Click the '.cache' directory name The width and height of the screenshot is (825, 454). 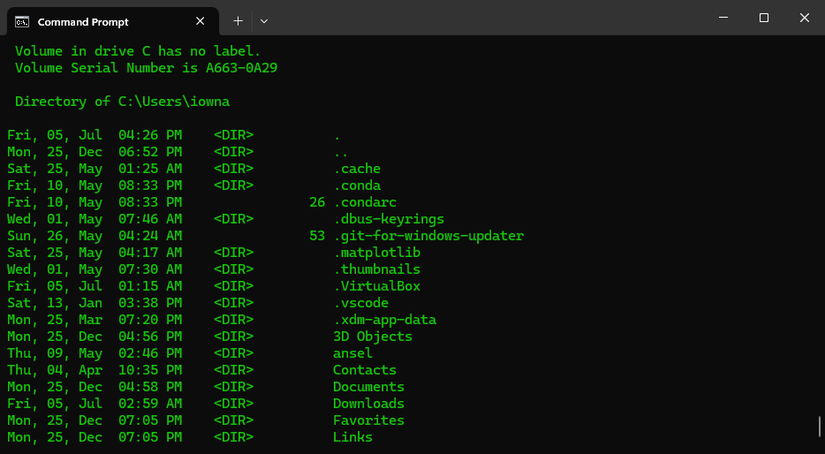pos(357,169)
